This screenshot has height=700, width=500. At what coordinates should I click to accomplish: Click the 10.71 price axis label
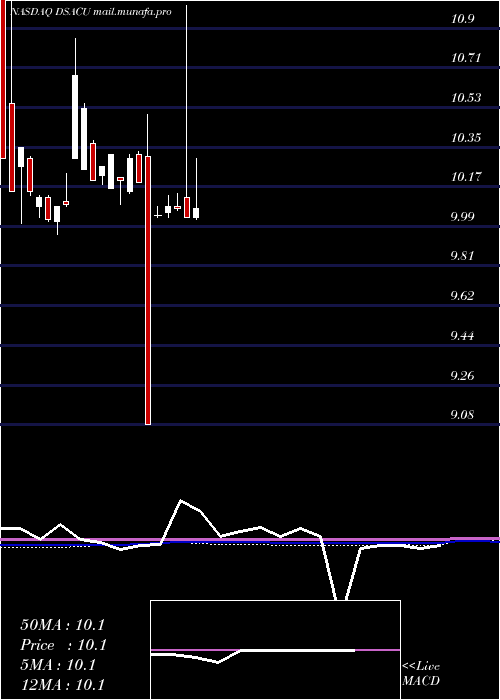466,58
